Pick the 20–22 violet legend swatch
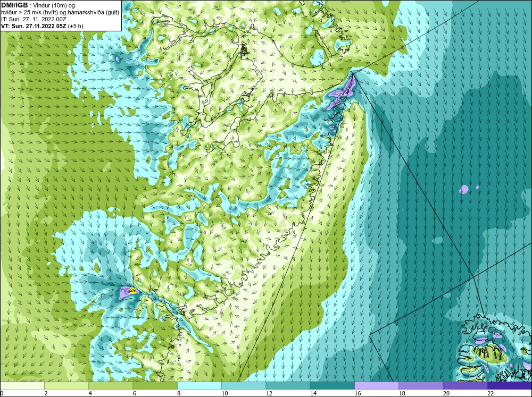Screen dimensions: 532x397 [x=465, y=386]
